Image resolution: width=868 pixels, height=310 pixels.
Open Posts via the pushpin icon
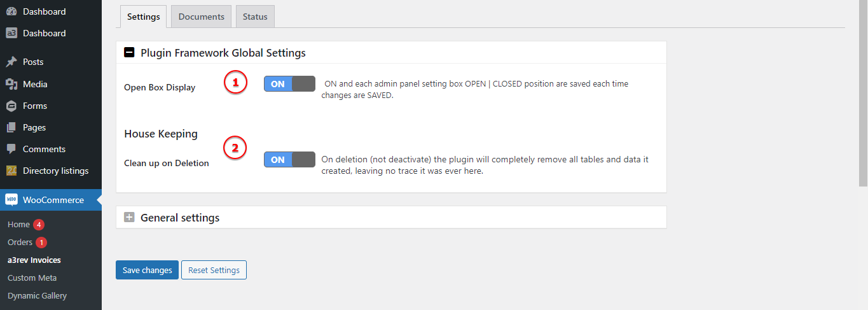tap(11, 62)
